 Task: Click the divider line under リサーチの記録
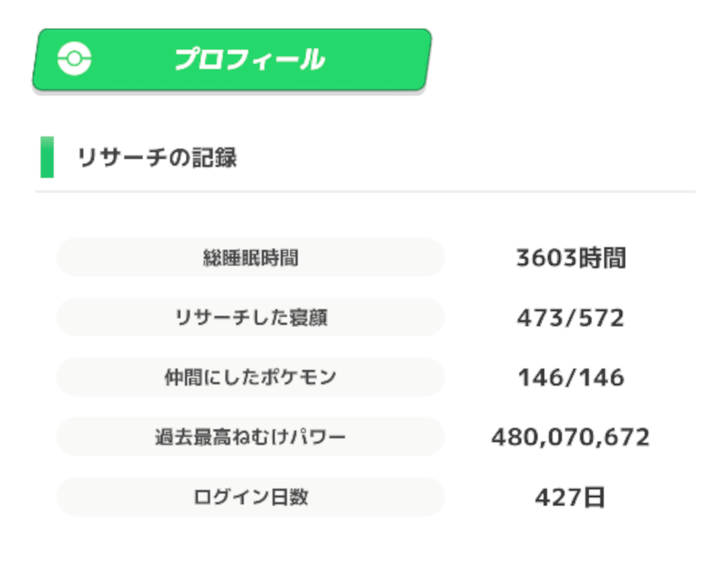[x=365, y=192]
